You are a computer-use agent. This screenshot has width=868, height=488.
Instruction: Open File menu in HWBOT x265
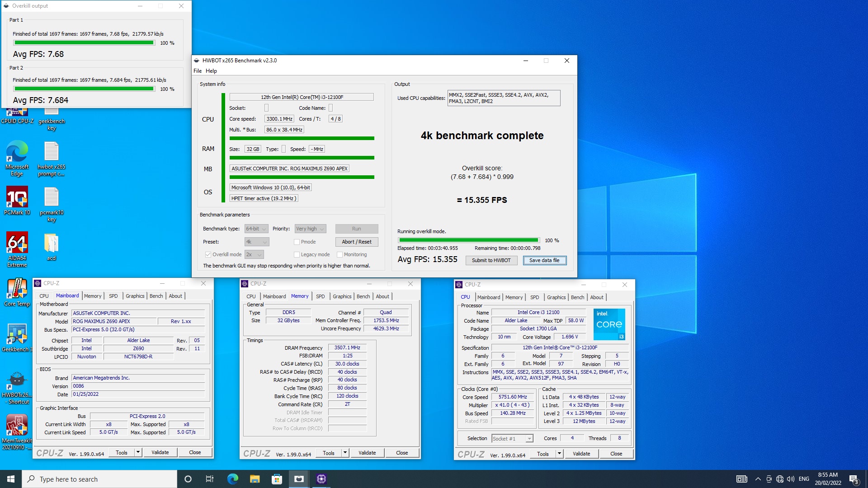click(x=198, y=71)
